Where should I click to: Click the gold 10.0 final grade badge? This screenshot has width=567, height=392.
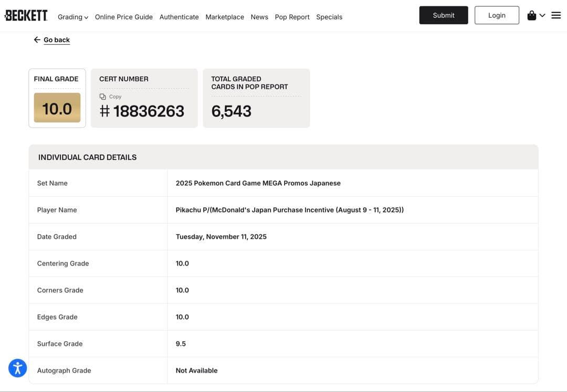[x=57, y=108]
